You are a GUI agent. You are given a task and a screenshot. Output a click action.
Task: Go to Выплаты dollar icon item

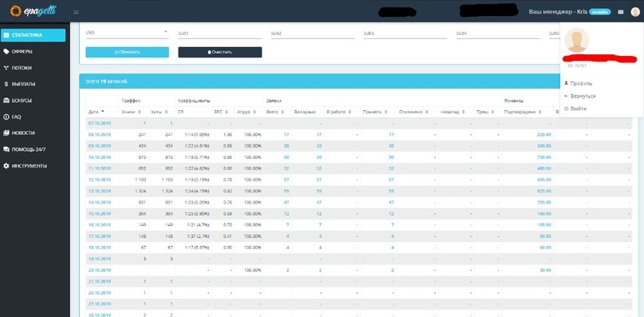click(6, 84)
